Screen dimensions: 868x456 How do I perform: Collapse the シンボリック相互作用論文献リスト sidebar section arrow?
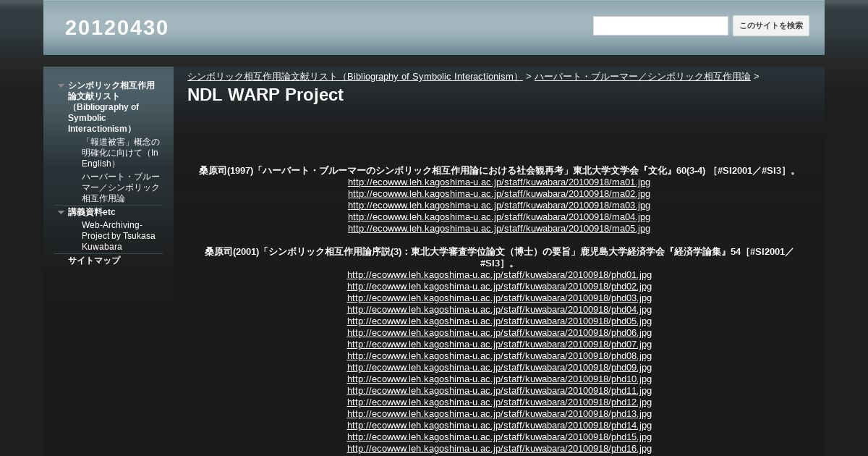[x=61, y=85]
